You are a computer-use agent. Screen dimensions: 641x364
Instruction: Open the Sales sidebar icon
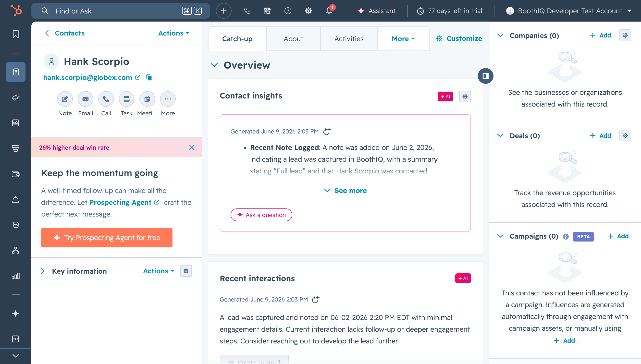click(x=16, y=148)
